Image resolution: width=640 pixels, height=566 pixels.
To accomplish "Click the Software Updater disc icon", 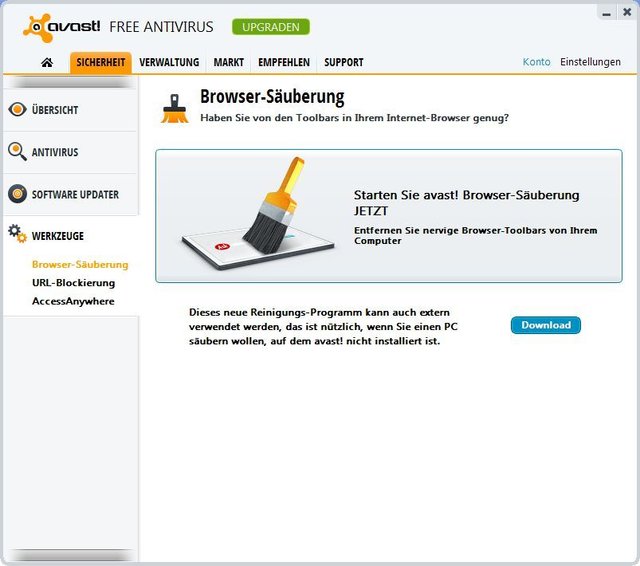I will [x=17, y=194].
